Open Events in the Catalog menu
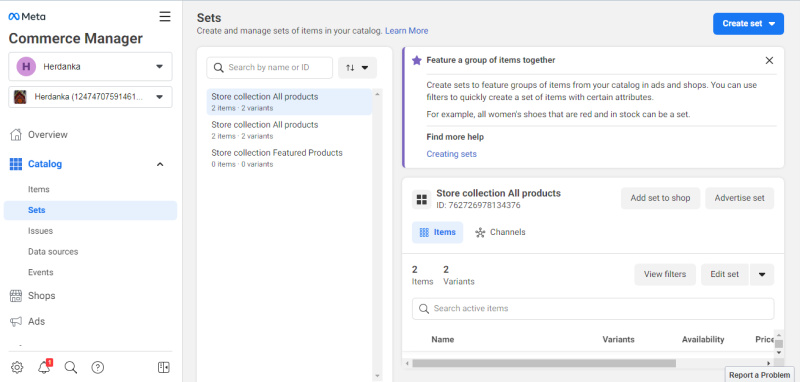This screenshot has height=382, width=800. coord(41,272)
